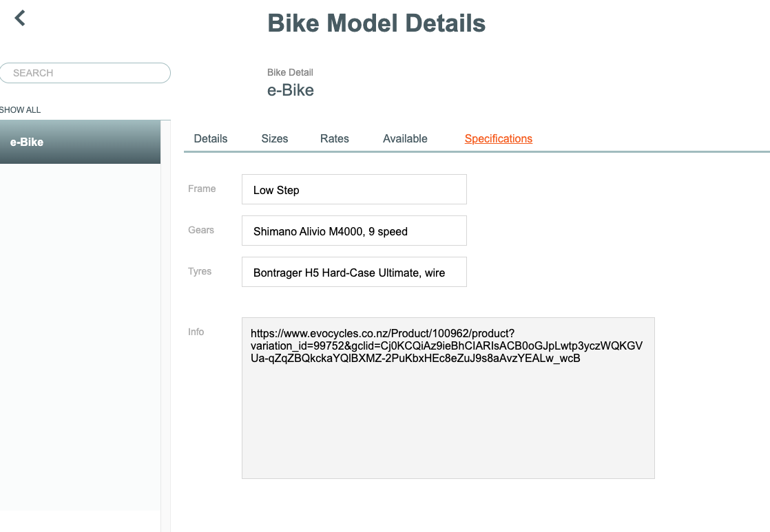Screen dimensions: 770x532
Task: Switch to the Available tab
Action: click(405, 139)
